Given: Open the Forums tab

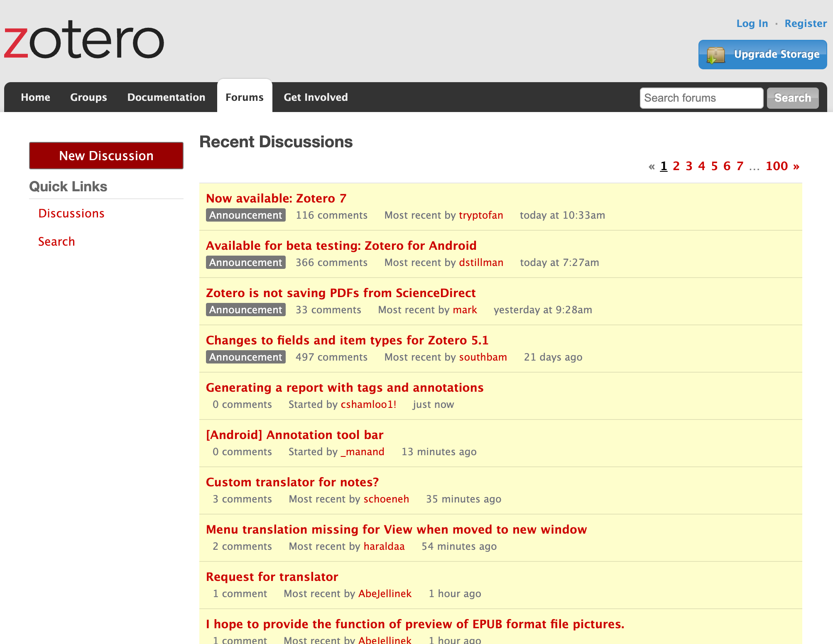Looking at the screenshot, I should click(244, 98).
